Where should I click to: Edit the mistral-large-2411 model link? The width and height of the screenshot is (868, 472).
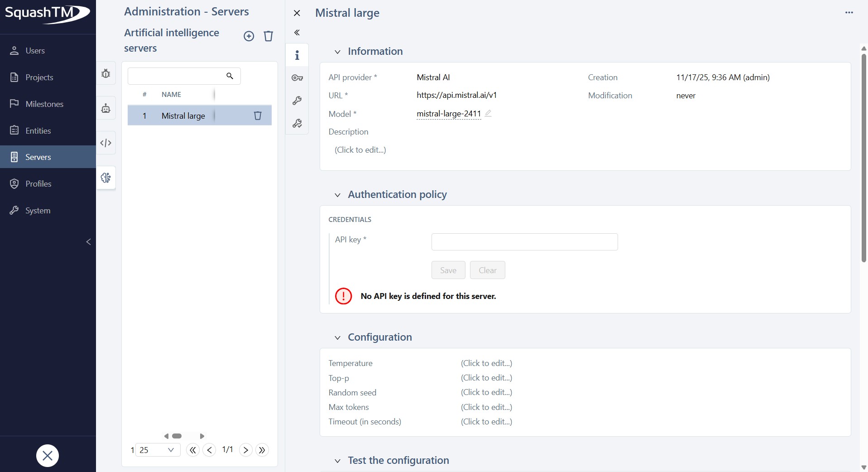point(448,114)
